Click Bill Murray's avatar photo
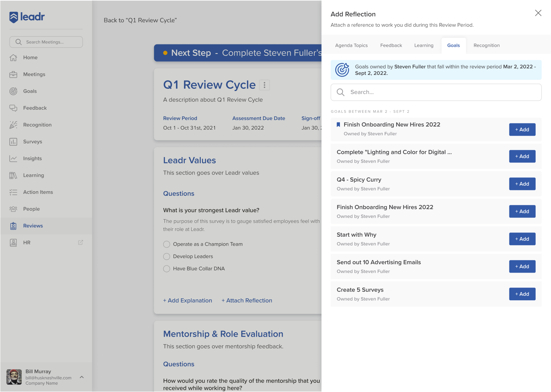The height and width of the screenshot is (392, 551). (14, 377)
